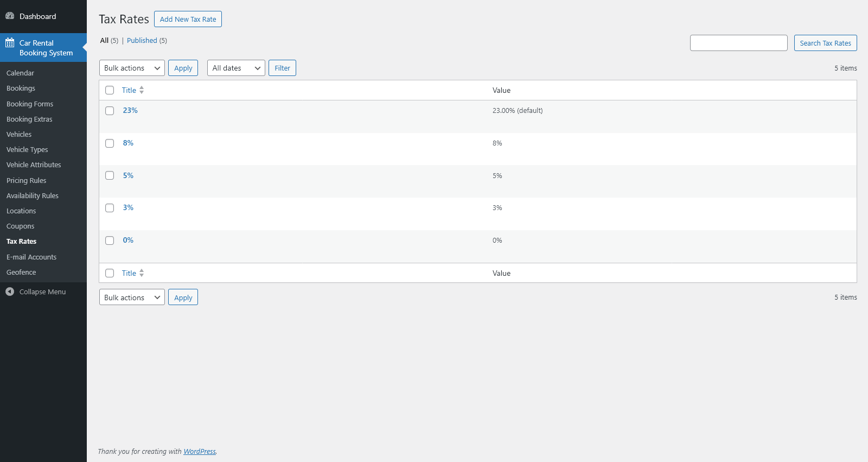
Task: Open the All dates filter dropdown
Action: coord(236,68)
